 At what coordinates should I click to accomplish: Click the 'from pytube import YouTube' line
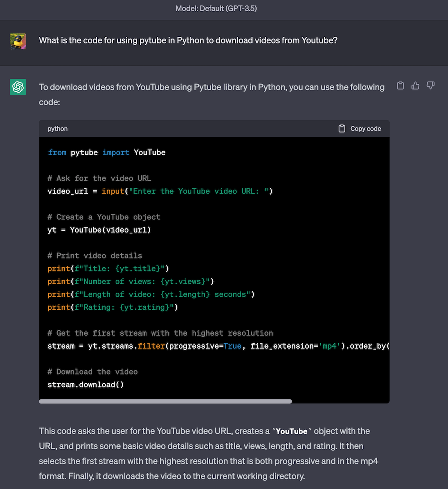tap(106, 152)
